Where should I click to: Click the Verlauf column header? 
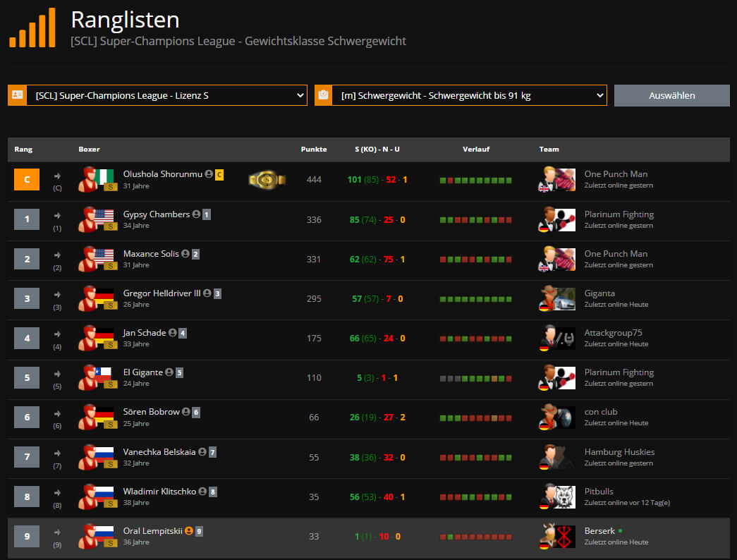click(x=476, y=150)
